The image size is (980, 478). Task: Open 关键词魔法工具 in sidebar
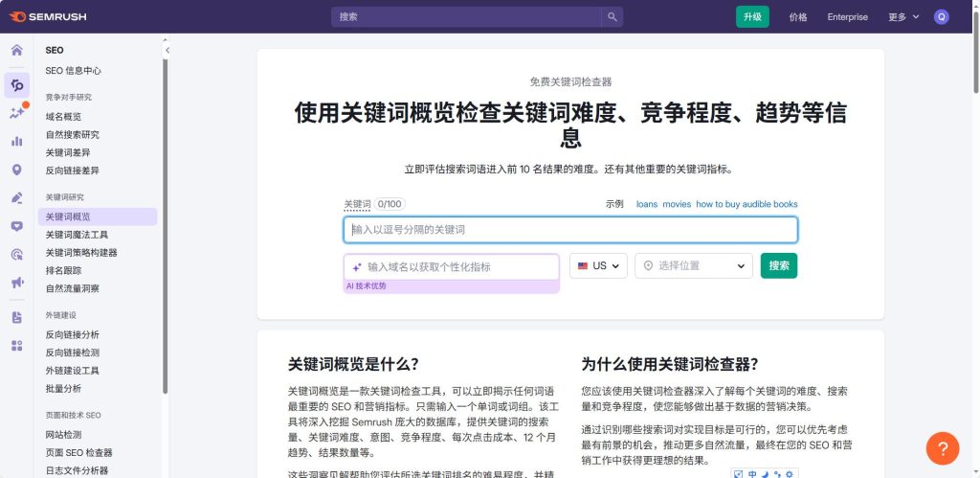tap(77, 235)
